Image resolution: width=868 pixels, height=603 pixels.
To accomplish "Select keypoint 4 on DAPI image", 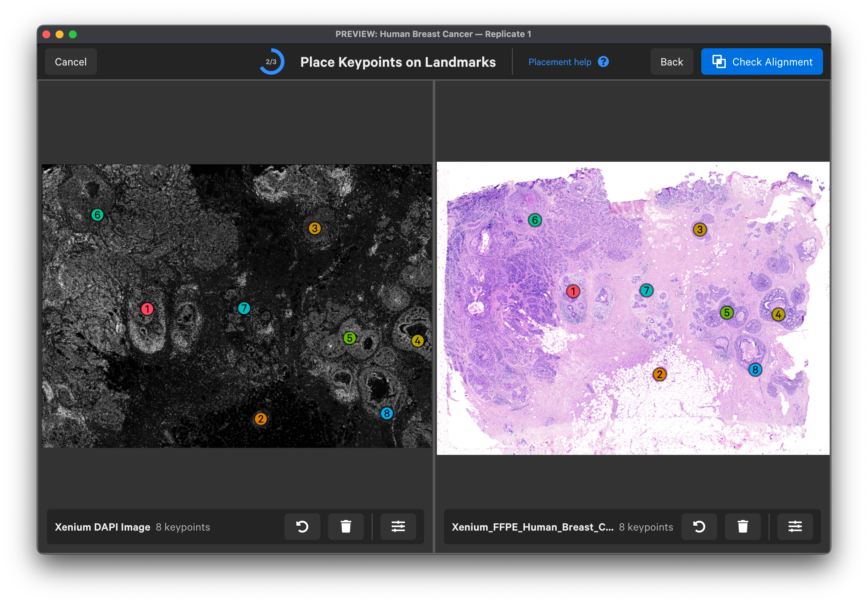I will (x=417, y=341).
